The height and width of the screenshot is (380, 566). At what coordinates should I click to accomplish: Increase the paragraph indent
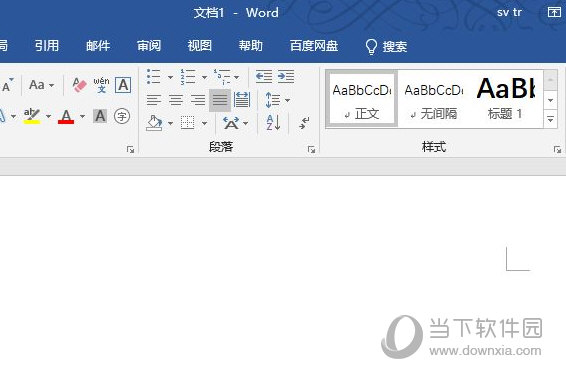[286, 77]
